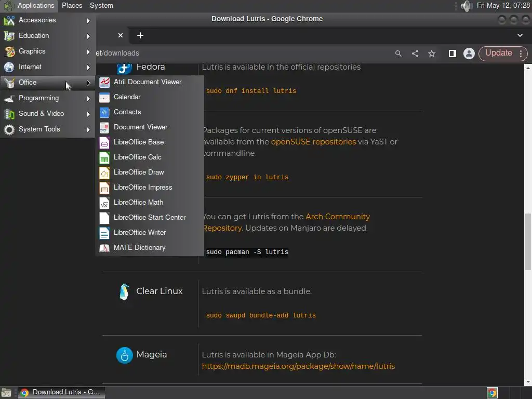This screenshot has width=532, height=399.
Task: Click the address bar URL text
Action: pyautogui.click(x=118, y=53)
